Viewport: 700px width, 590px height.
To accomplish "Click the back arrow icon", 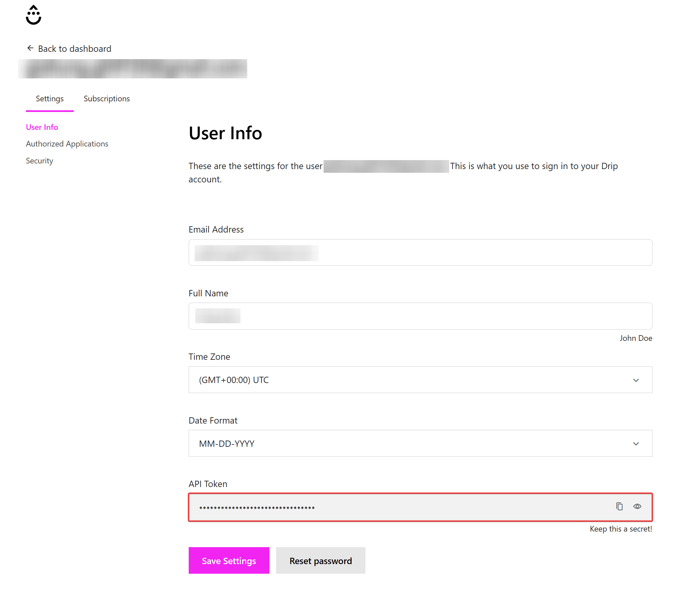I will point(30,48).
